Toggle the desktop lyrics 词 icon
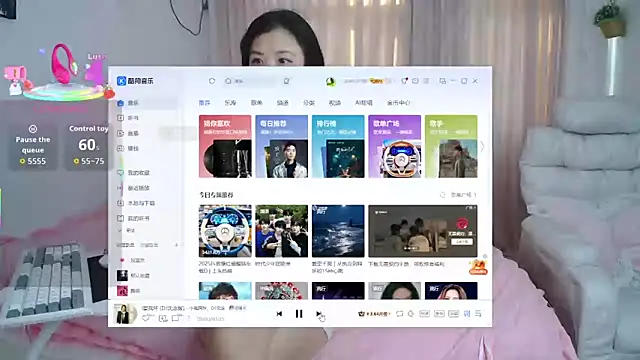The height and width of the screenshot is (360, 640). [x=467, y=314]
